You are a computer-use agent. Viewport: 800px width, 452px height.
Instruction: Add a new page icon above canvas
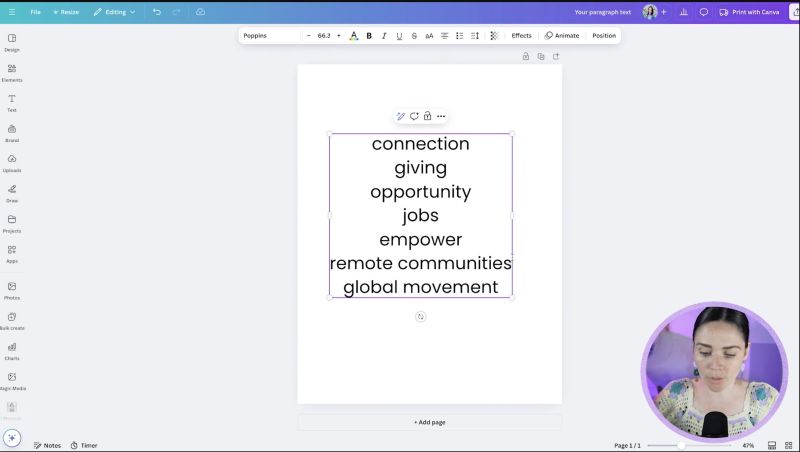(x=556, y=57)
